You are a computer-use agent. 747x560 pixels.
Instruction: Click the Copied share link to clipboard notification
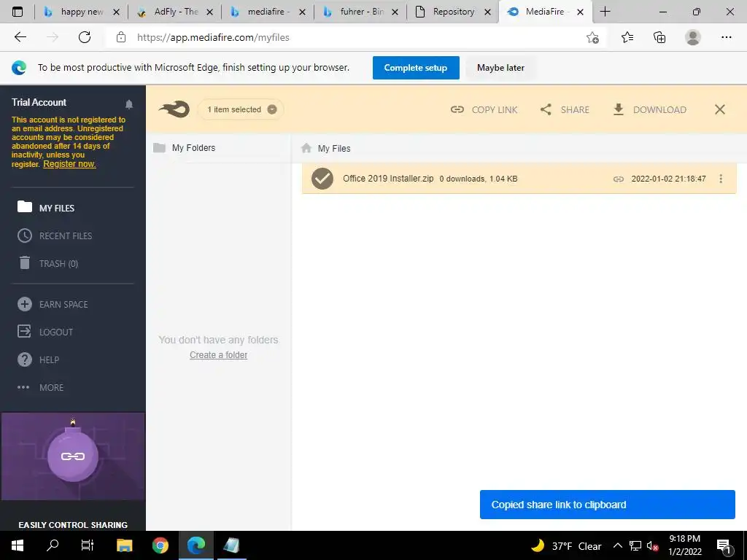tap(608, 505)
